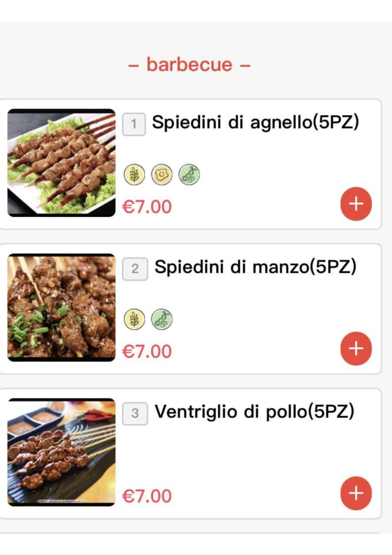The image size is (392, 555).
Task: Tap egg allergen icon on lamb skewers
Action: coord(162,175)
